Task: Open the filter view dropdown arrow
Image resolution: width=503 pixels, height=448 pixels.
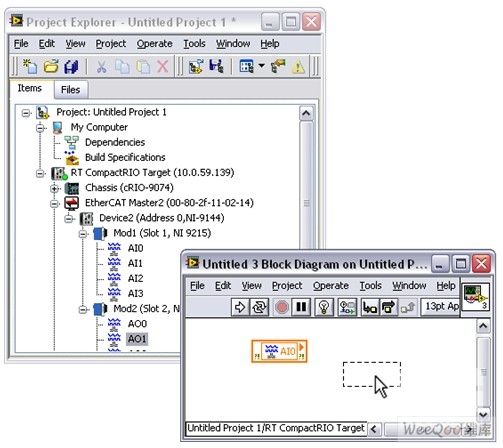Action: (262, 66)
